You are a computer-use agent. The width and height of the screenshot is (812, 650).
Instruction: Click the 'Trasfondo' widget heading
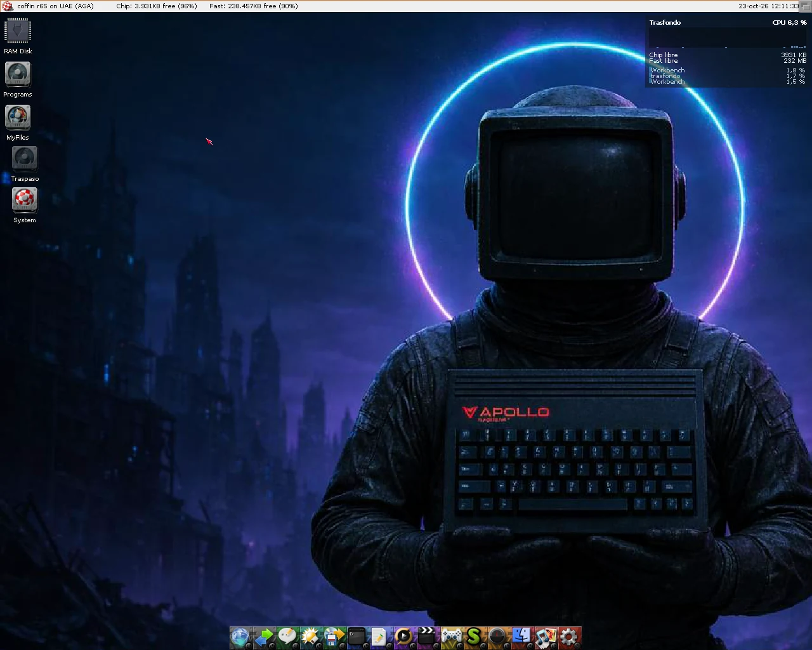(x=665, y=22)
